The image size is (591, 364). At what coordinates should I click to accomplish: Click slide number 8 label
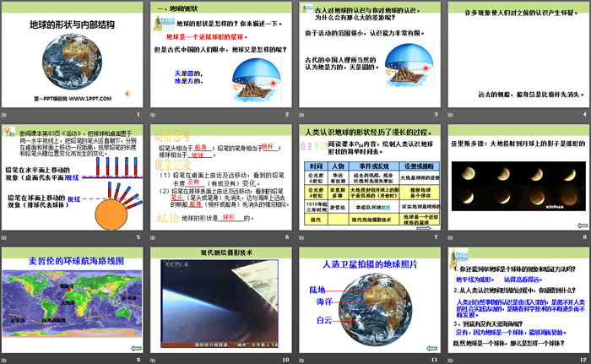(x=585, y=236)
